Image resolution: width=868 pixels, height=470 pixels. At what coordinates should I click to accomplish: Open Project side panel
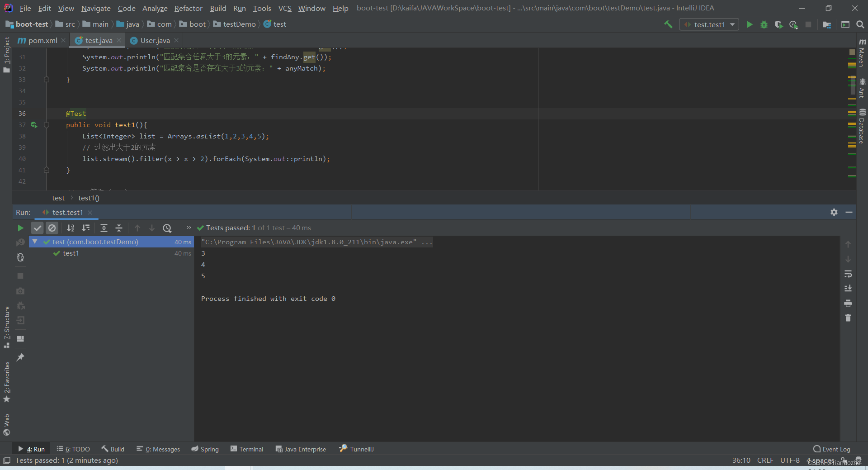6,54
